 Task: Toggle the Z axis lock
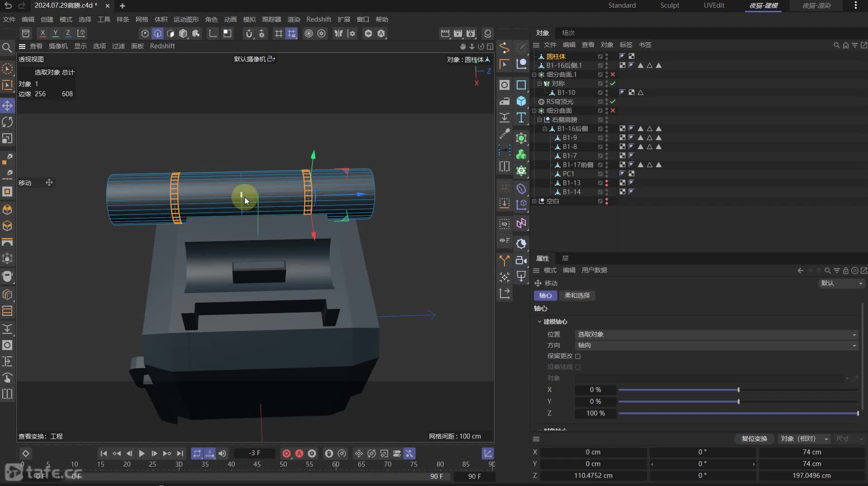68,33
